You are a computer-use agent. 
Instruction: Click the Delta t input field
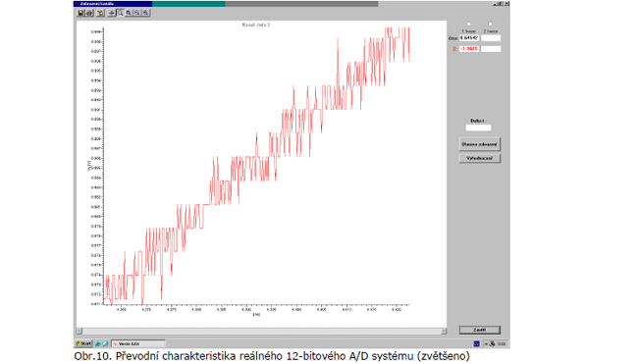point(478,128)
